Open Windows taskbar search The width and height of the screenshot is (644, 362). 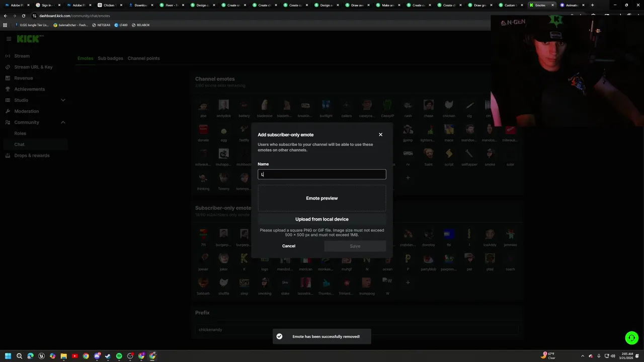(19, 356)
